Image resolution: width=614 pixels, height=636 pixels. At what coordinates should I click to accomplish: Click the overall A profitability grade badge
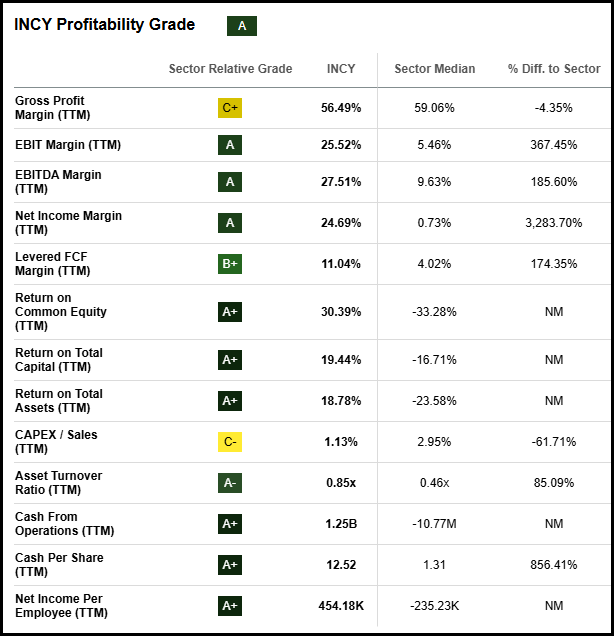tap(242, 26)
